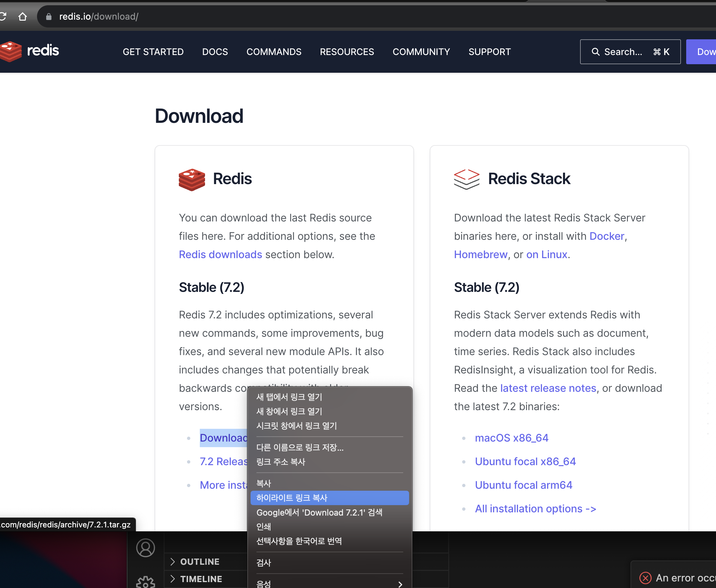
Task: Click the highlighted Download 7.2.1 link
Action: (x=223, y=438)
